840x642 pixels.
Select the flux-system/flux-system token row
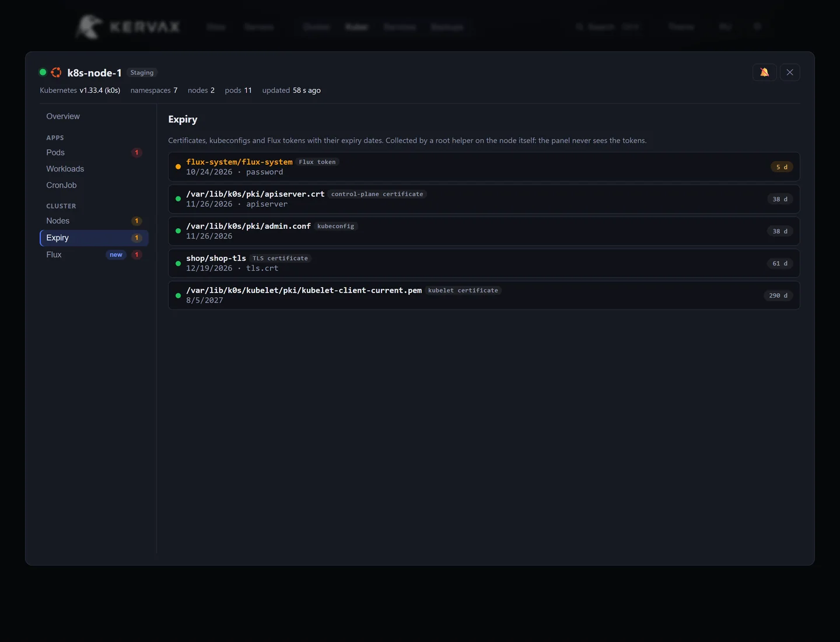(484, 167)
